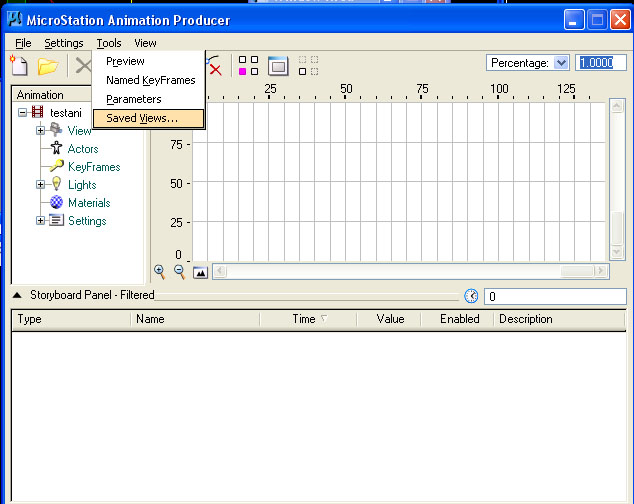The image size is (634, 504).
Task: Open the File menu
Action: pos(23,43)
